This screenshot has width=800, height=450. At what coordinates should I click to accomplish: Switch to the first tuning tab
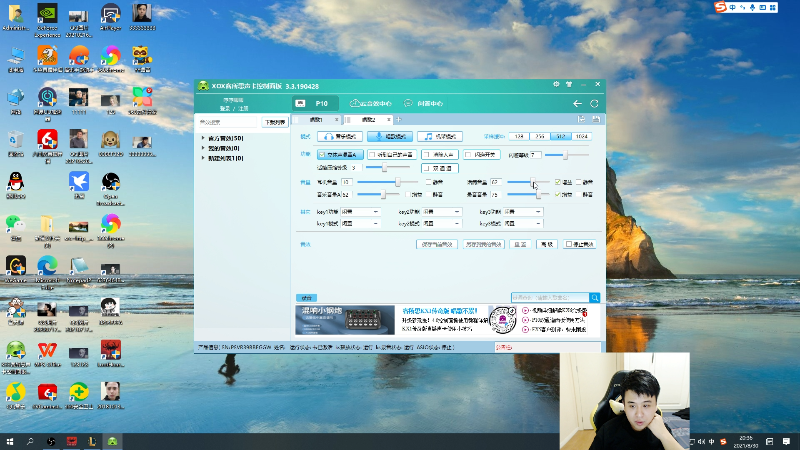tap(316, 120)
